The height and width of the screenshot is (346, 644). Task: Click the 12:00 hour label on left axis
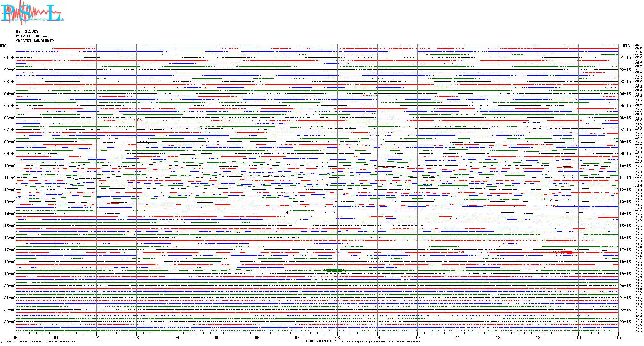(10, 190)
